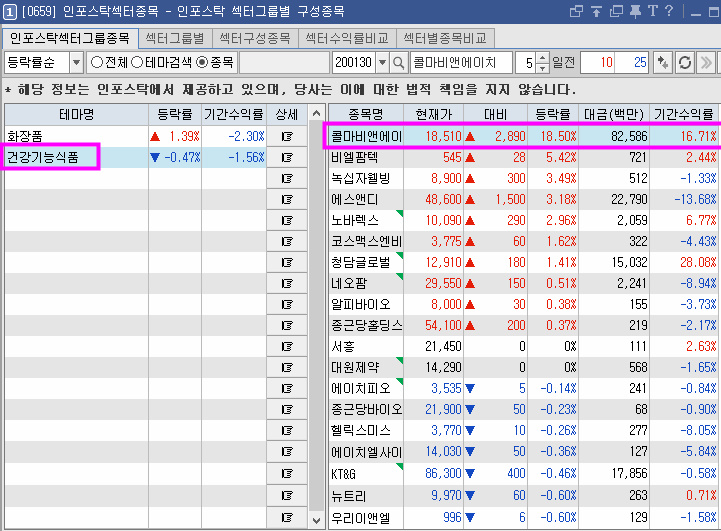
Task: Select stock 에스앤디 in list
Action: [523, 200]
